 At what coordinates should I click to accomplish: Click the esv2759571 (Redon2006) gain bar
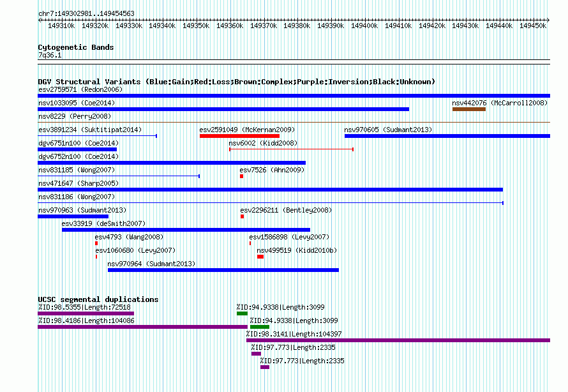tap(294, 96)
